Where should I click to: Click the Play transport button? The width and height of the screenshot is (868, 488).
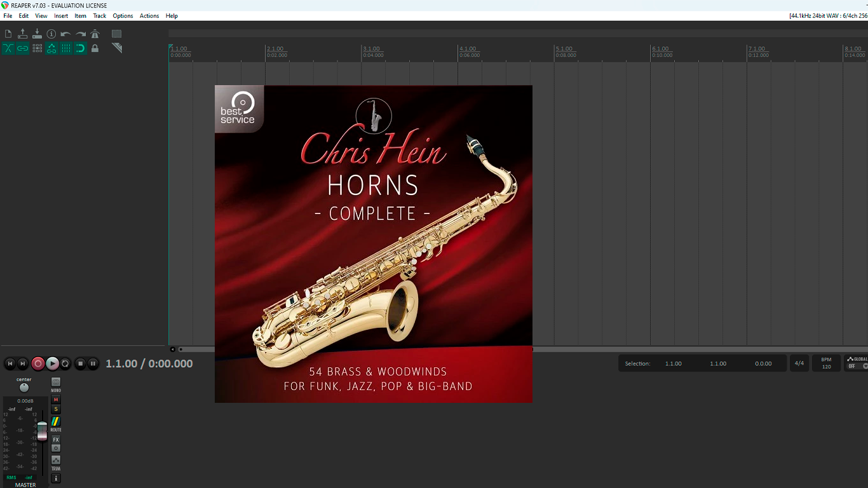click(x=52, y=363)
